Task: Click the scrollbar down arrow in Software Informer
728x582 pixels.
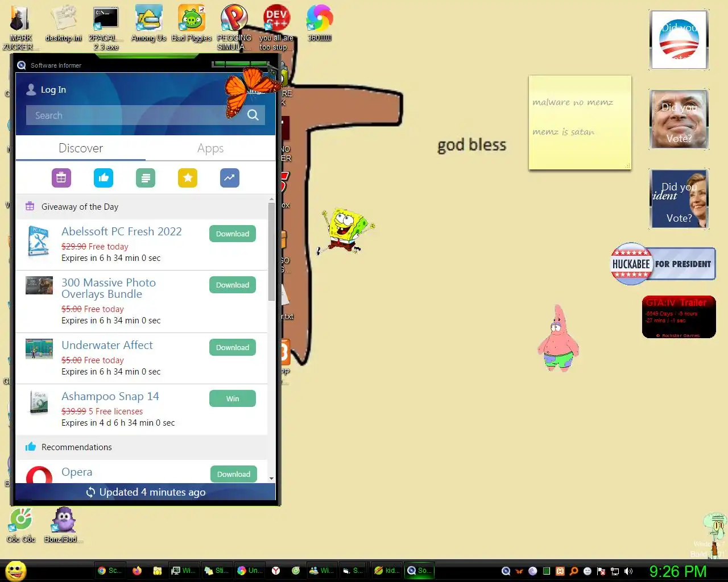Action: click(271, 479)
